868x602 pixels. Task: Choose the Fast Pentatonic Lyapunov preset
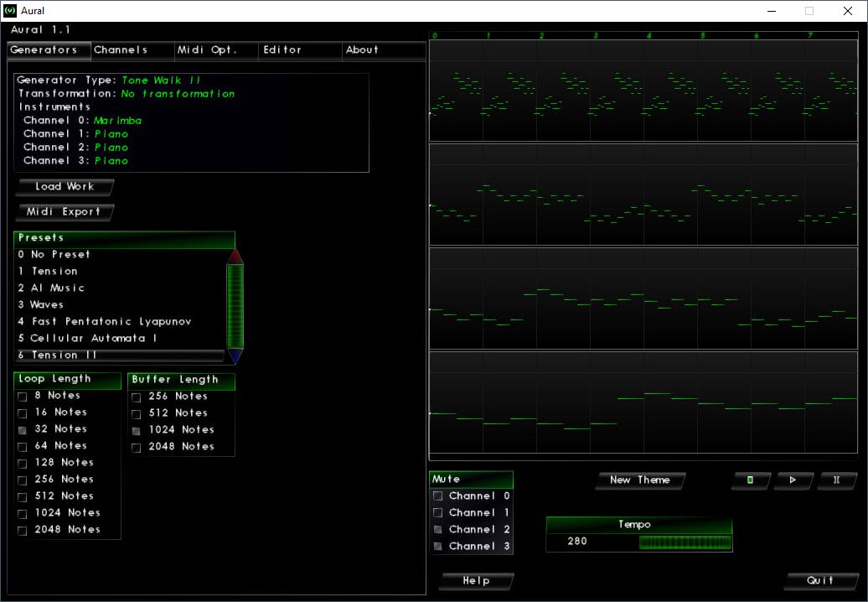click(x=111, y=321)
